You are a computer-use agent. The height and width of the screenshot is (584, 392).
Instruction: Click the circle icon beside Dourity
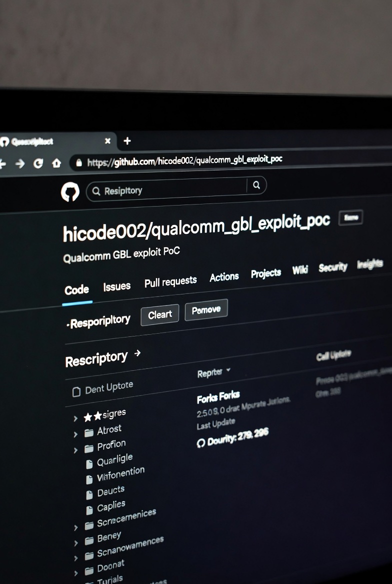coord(201,443)
